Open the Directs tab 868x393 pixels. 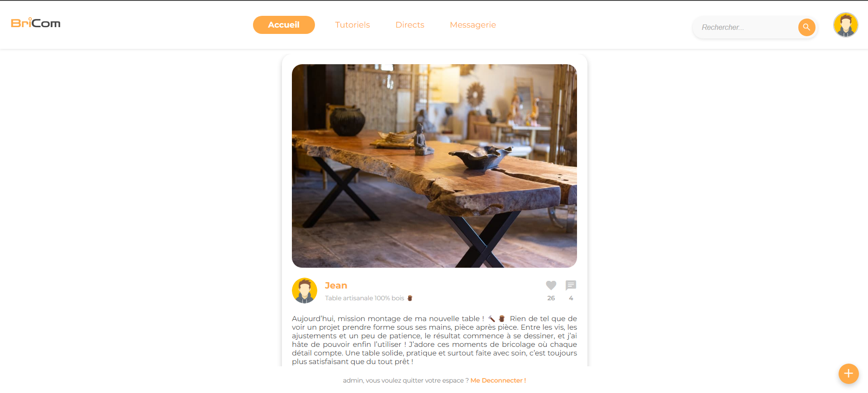(x=410, y=25)
